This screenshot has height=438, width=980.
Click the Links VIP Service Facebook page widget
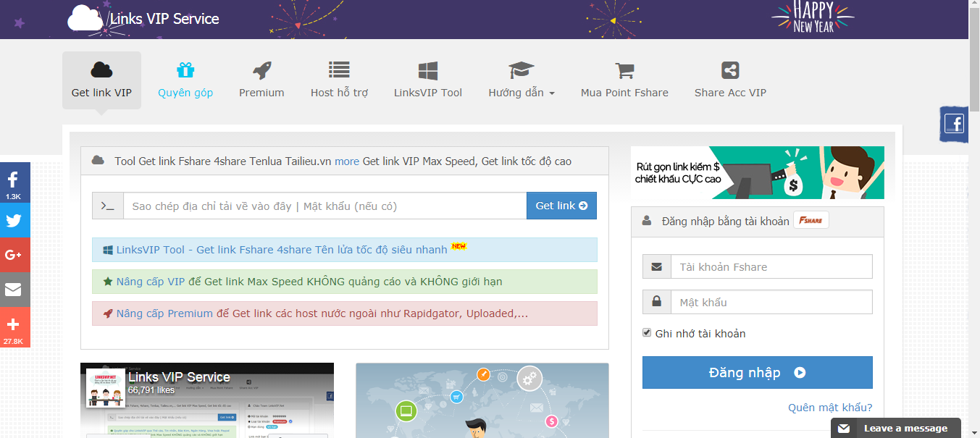(x=207, y=400)
